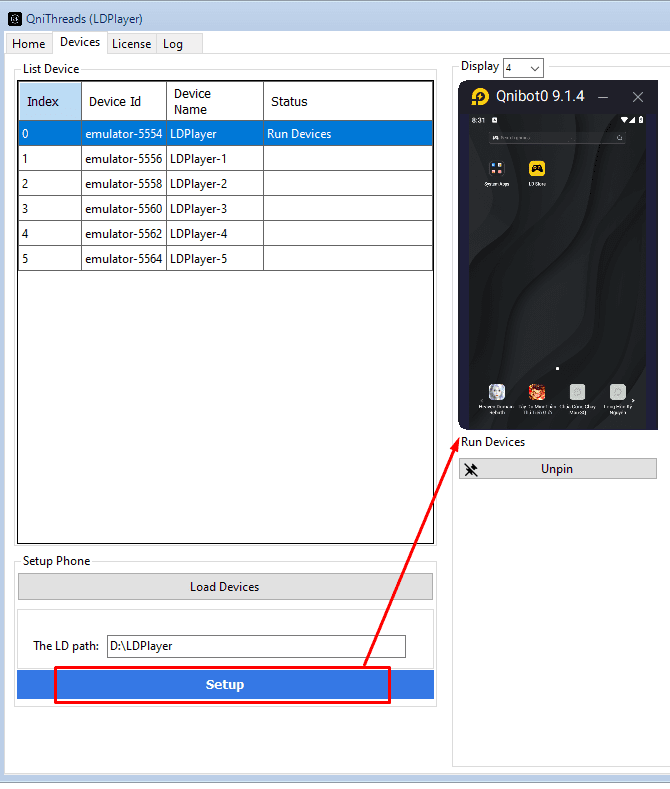Open the red warrior game icon in dock
Screen dimensions: 670x789
pyautogui.click(x=537, y=391)
